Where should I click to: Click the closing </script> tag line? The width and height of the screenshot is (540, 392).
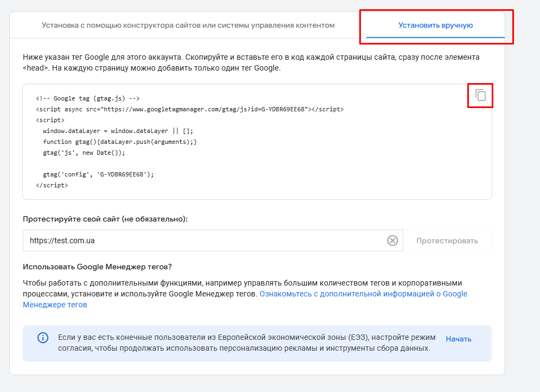coord(52,185)
